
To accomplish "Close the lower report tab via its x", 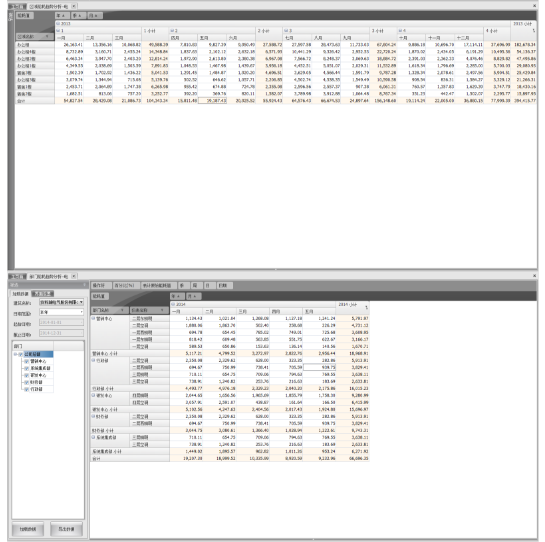I will pos(74,276).
